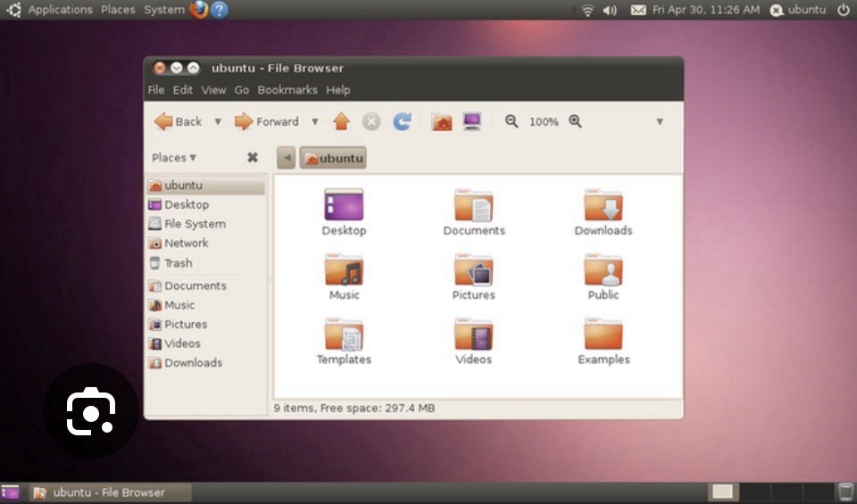Open the mail envelope indicator
This screenshot has height=504, width=857.
pos(638,10)
